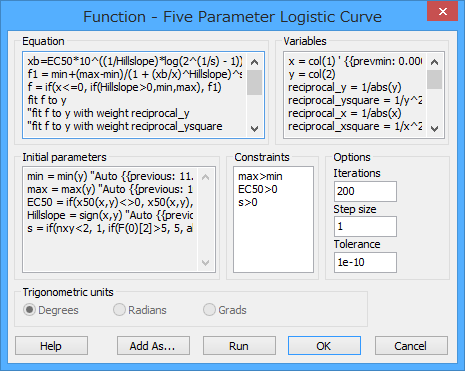Click in the Iterations field
Viewport: 465px width, 371px height.
tap(365, 191)
